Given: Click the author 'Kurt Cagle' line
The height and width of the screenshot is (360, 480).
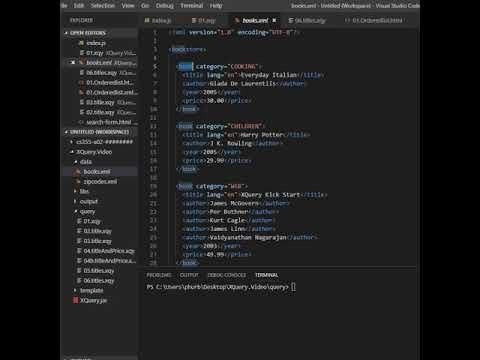Looking at the screenshot, I should tap(229, 220).
